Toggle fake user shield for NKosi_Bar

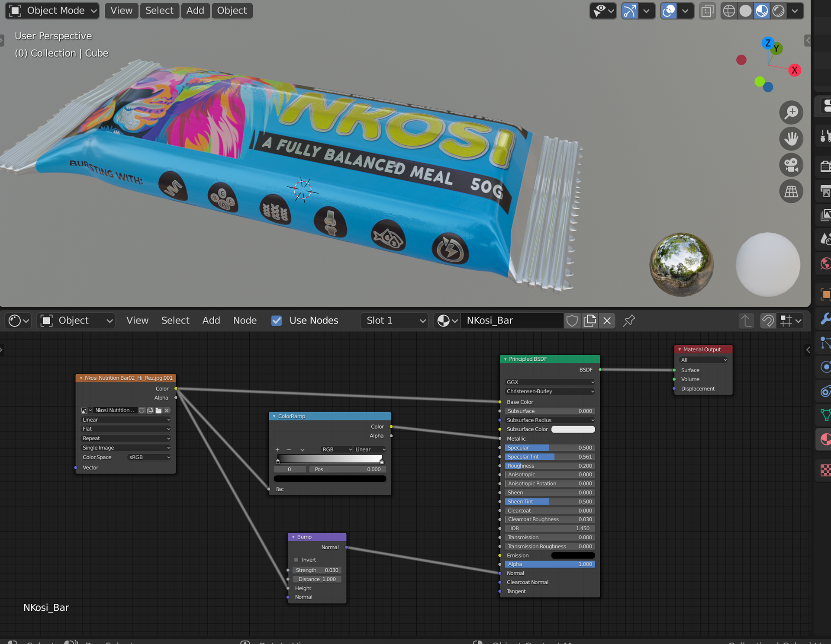pyautogui.click(x=572, y=320)
